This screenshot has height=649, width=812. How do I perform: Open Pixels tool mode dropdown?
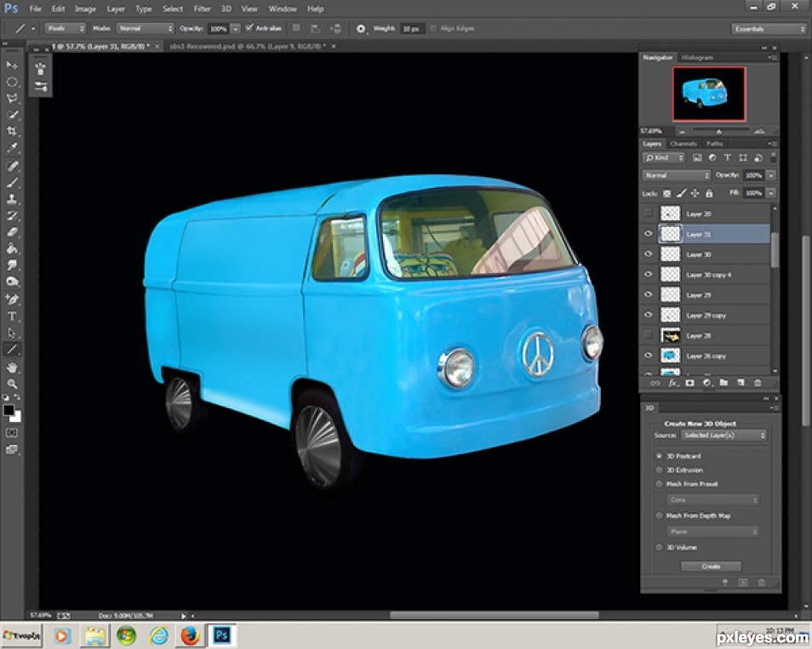tap(66, 28)
